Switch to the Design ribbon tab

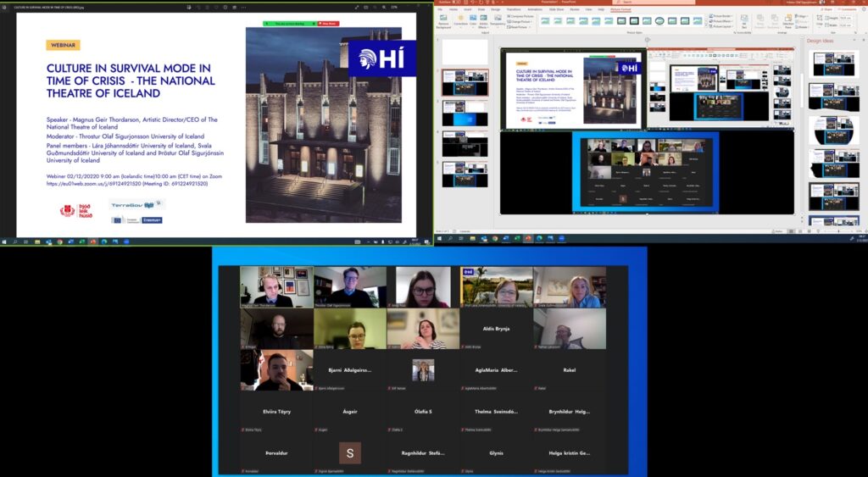495,9
